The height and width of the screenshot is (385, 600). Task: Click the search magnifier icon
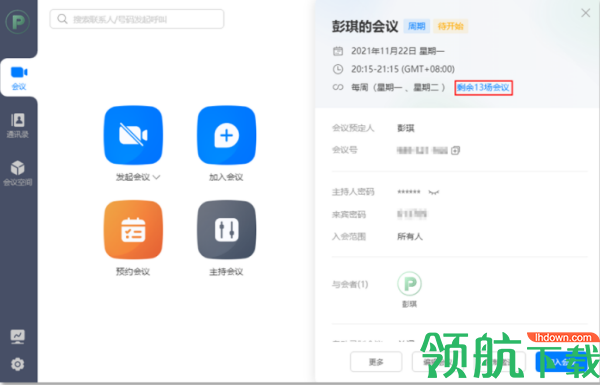[62, 19]
